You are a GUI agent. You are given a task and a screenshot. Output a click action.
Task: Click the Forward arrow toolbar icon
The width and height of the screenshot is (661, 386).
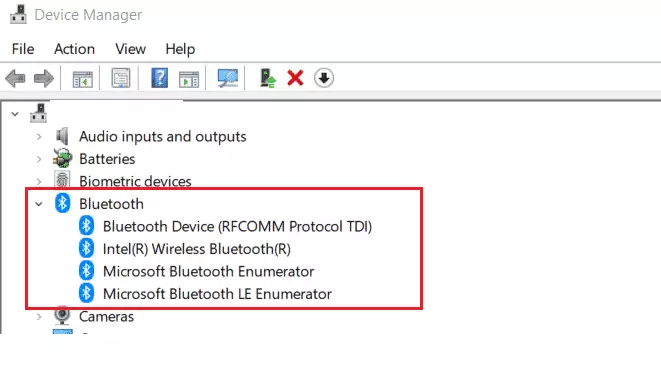point(44,78)
